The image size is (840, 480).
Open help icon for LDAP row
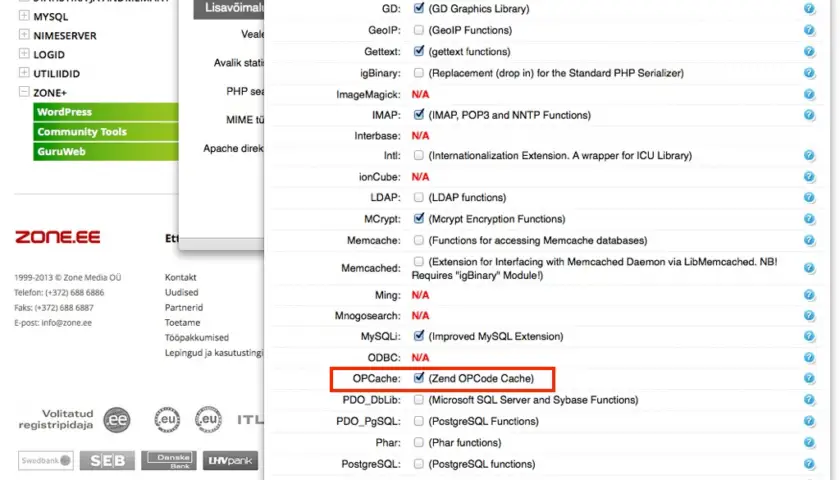809,197
